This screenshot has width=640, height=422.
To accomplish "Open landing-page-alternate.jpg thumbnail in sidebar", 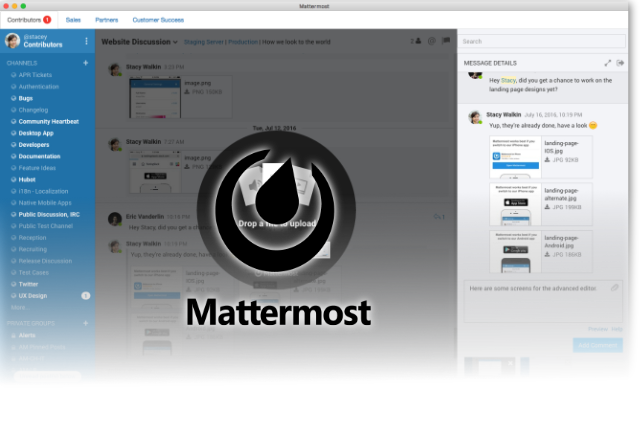I will [x=515, y=204].
